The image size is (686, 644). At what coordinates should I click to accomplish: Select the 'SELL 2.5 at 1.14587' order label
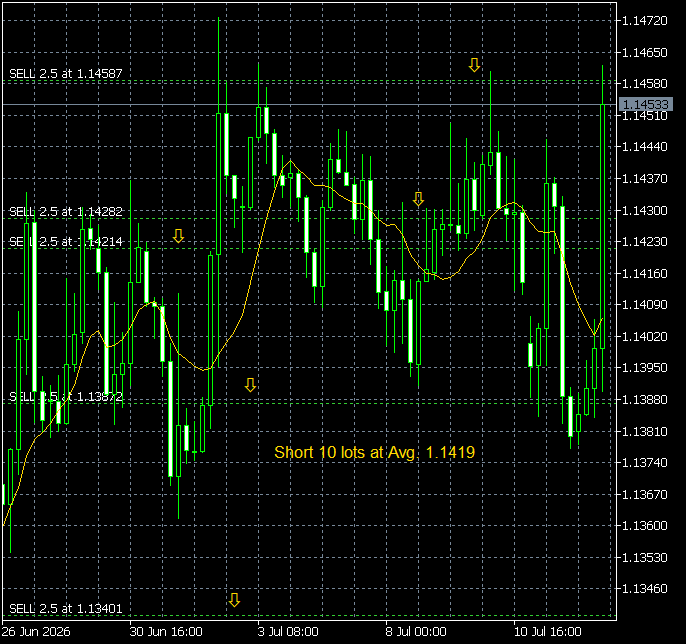[x=66, y=74]
